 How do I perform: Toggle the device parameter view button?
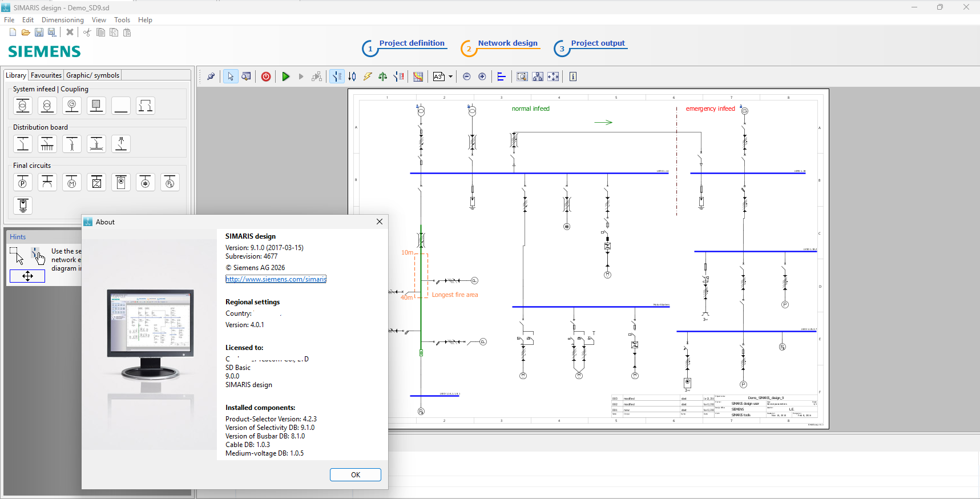pyautogui.click(x=337, y=77)
